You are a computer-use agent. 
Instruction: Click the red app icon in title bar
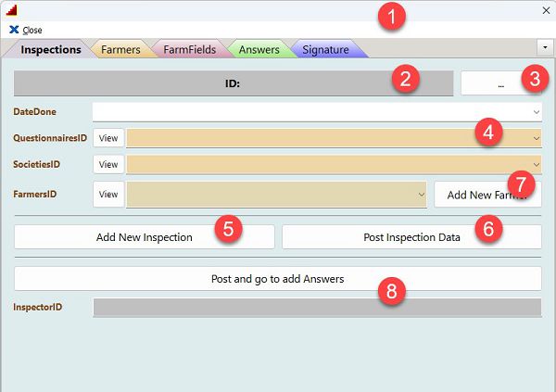pyautogui.click(x=12, y=10)
